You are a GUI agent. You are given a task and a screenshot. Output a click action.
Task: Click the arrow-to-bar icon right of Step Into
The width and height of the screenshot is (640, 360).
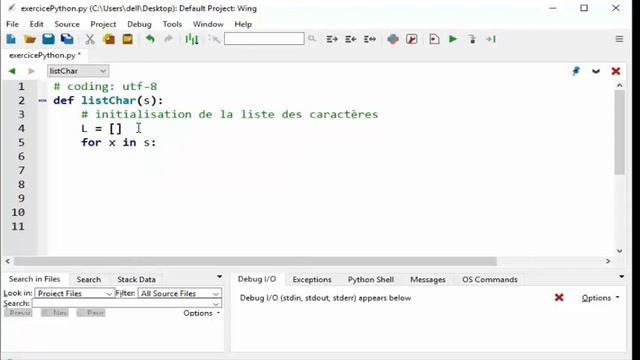[x=491, y=39]
